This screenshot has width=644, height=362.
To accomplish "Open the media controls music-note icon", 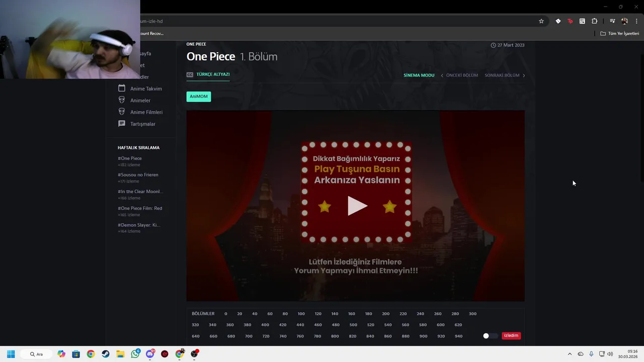I will tap(612, 21).
